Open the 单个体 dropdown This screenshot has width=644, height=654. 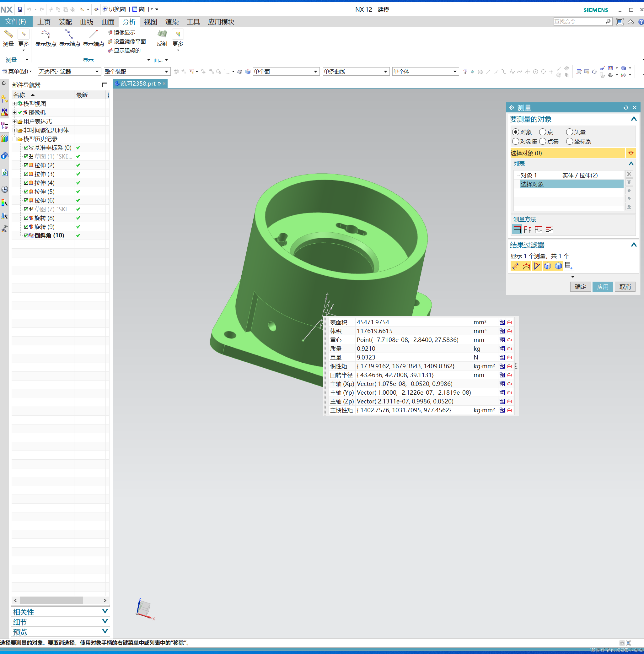pyautogui.click(x=425, y=71)
